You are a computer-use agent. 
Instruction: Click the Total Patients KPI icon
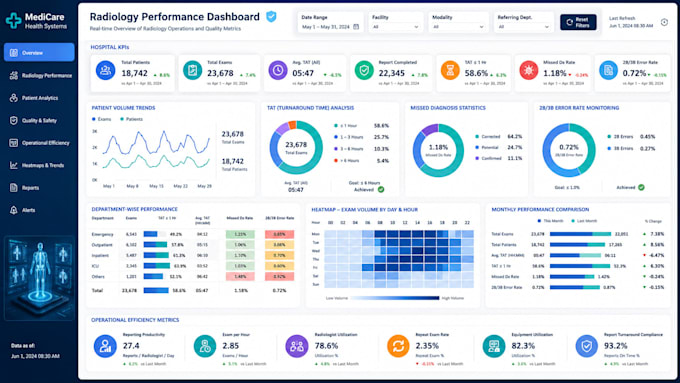pos(105,70)
